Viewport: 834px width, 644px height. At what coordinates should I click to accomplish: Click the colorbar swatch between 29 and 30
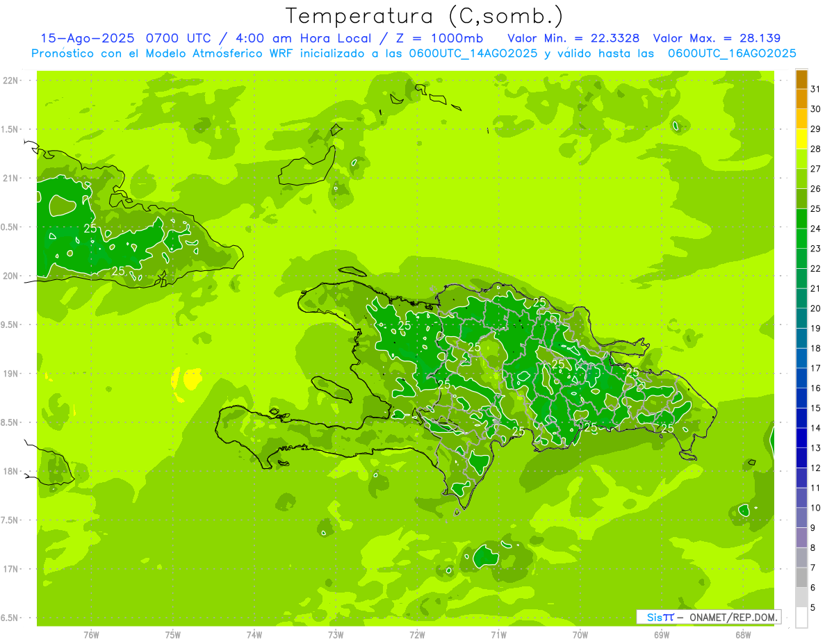(801, 119)
